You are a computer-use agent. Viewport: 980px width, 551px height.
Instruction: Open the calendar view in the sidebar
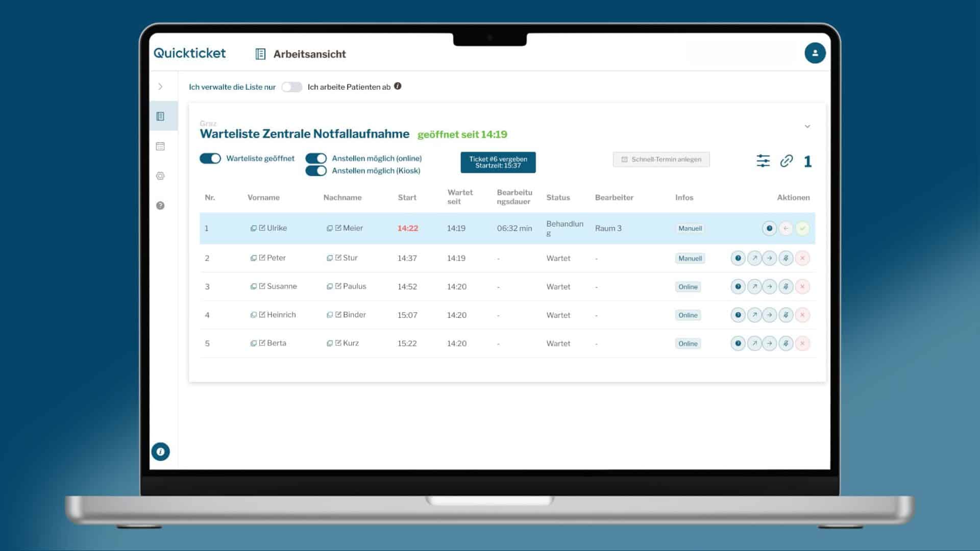[x=160, y=146]
